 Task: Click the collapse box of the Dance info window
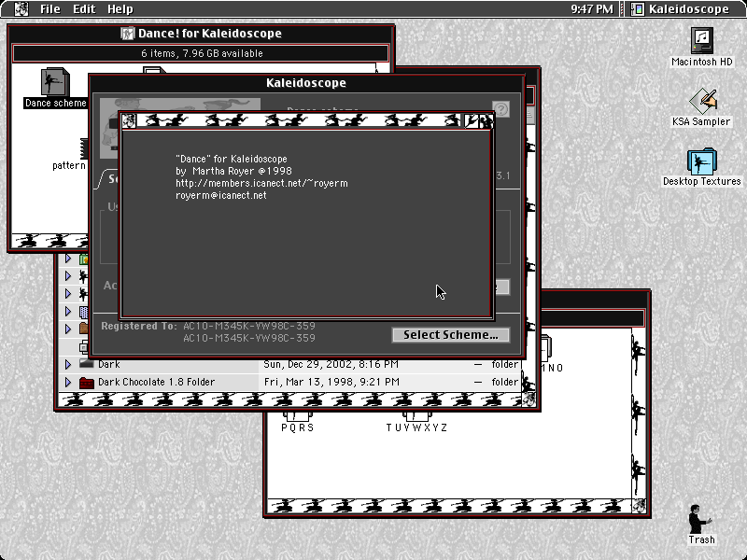(x=486, y=121)
